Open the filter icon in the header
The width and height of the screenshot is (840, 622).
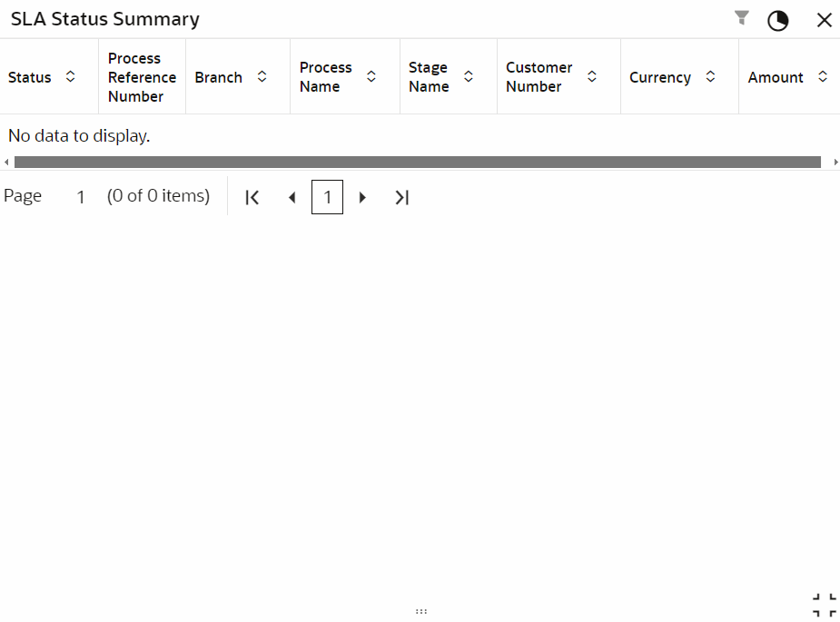pos(742,18)
